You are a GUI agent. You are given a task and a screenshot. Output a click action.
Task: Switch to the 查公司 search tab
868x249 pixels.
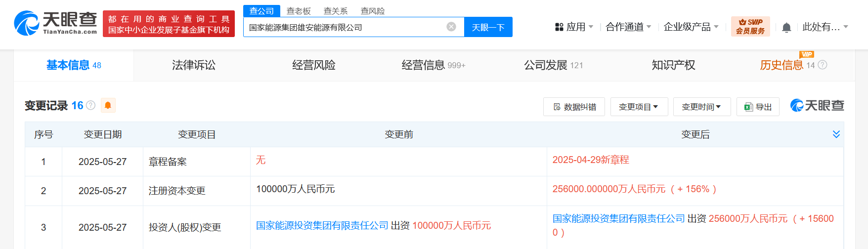click(x=261, y=11)
